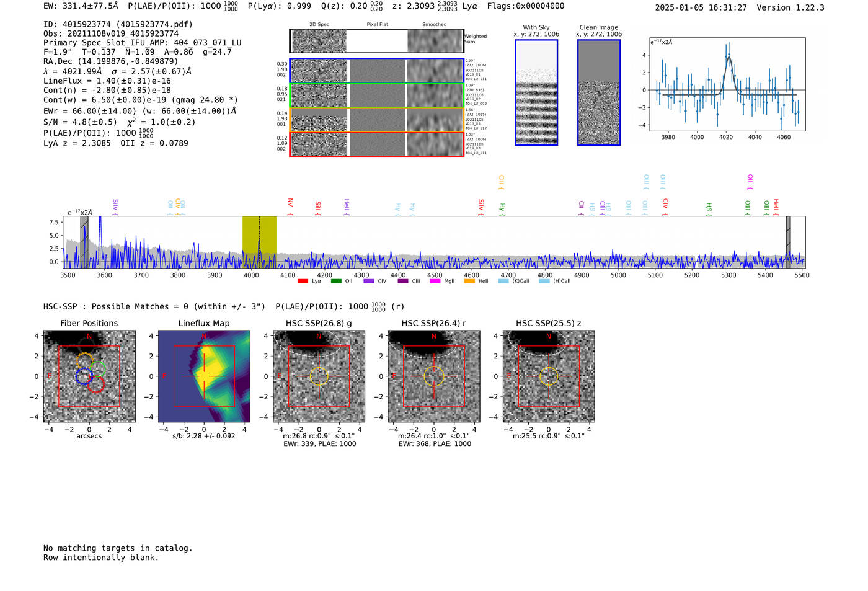Click the blue fiber circle in Fiber Positions
Image resolution: width=868 pixels, height=591 pixels.
(x=84, y=376)
